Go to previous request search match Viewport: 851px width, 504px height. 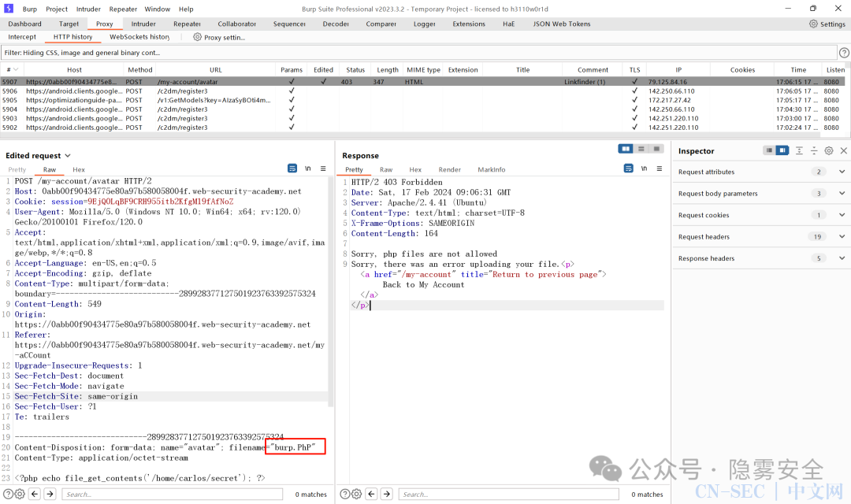[x=35, y=494]
